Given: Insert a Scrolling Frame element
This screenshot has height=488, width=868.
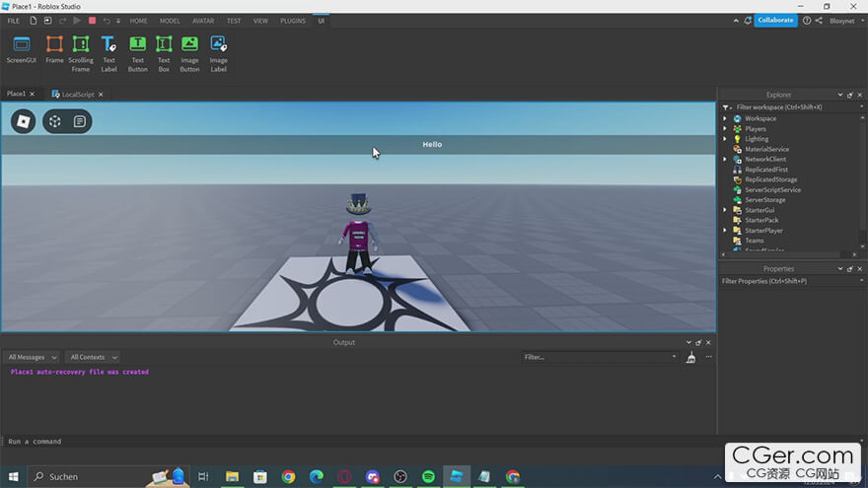Looking at the screenshot, I should tap(81, 54).
